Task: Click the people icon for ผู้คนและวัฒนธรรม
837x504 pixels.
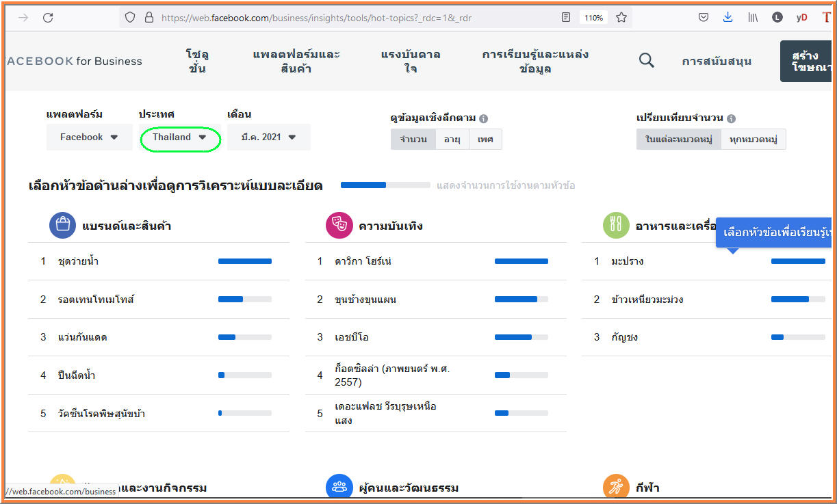Action: tap(339, 487)
